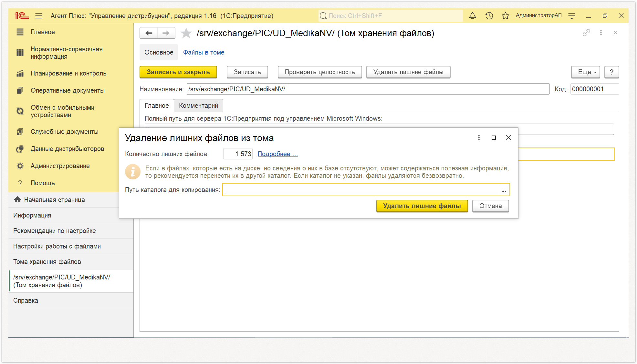Click the global search field
Screen dimensions: 637x364
tap(391, 15)
